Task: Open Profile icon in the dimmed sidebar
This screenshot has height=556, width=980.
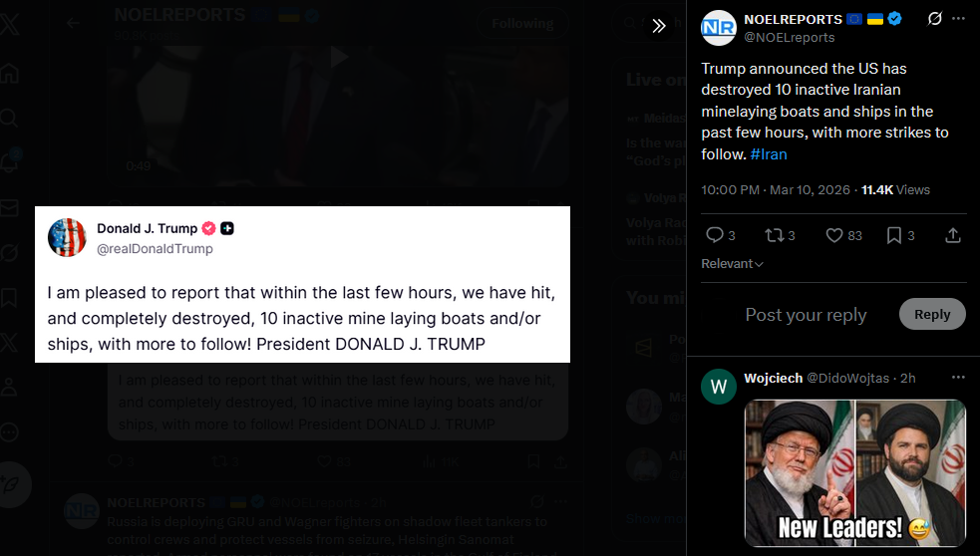Action: 9,388
